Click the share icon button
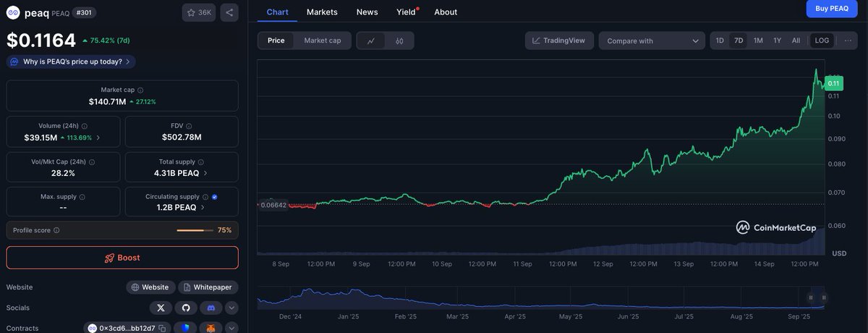This screenshot has width=868, height=333. click(229, 12)
